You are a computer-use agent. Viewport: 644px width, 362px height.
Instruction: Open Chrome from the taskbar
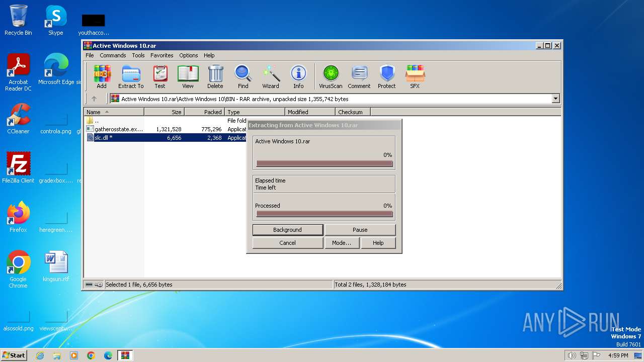coord(91,355)
